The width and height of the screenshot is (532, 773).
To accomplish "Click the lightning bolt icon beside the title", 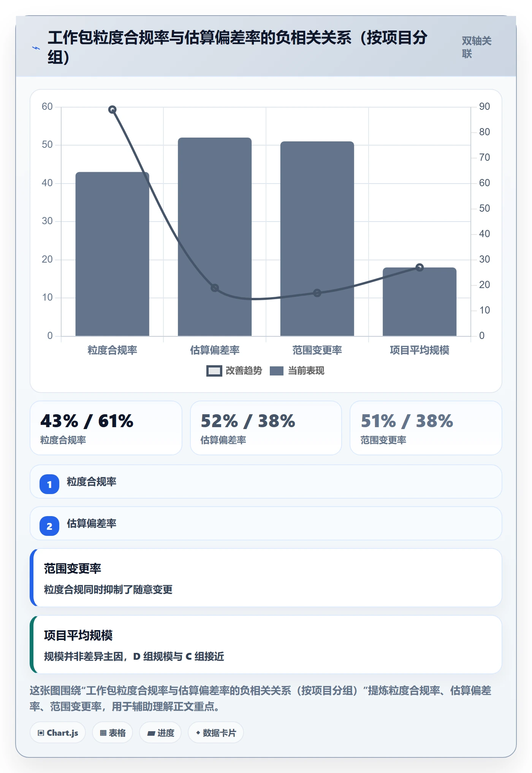I will click(36, 48).
